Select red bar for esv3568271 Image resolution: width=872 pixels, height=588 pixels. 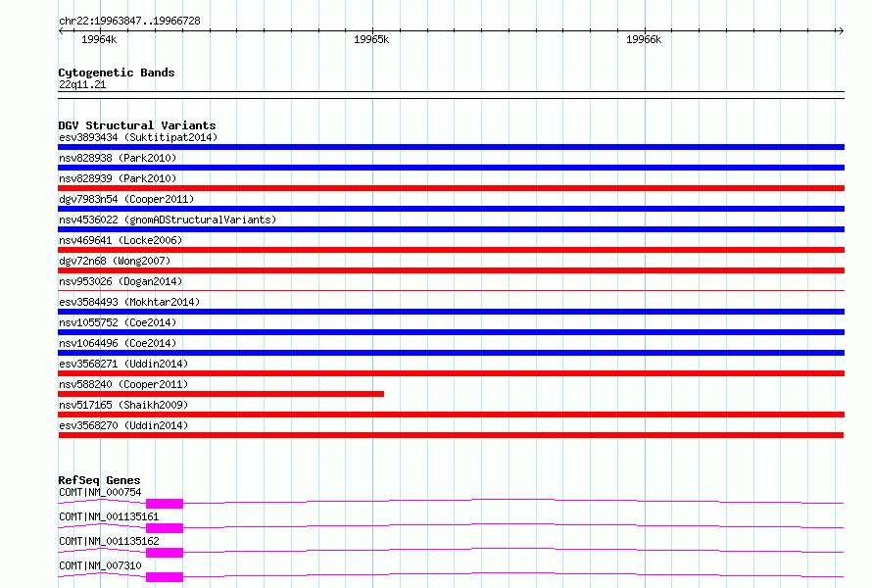pos(451,373)
